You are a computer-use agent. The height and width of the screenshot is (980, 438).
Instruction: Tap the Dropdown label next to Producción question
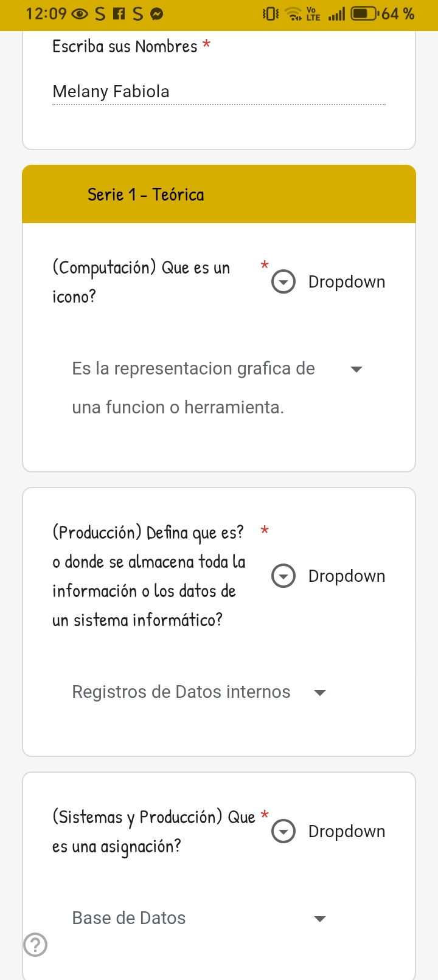click(x=347, y=576)
